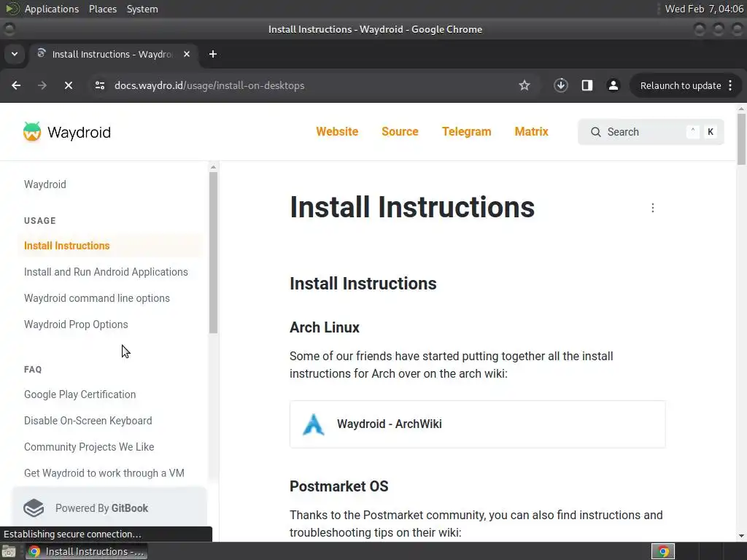Open the Matrix link
Viewport: 747px width, 560px height.
(531, 132)
